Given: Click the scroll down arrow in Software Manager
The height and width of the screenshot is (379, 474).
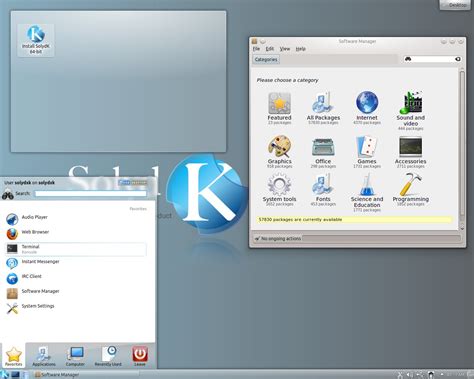Looking at the screenshot, I should pos(462,228).
